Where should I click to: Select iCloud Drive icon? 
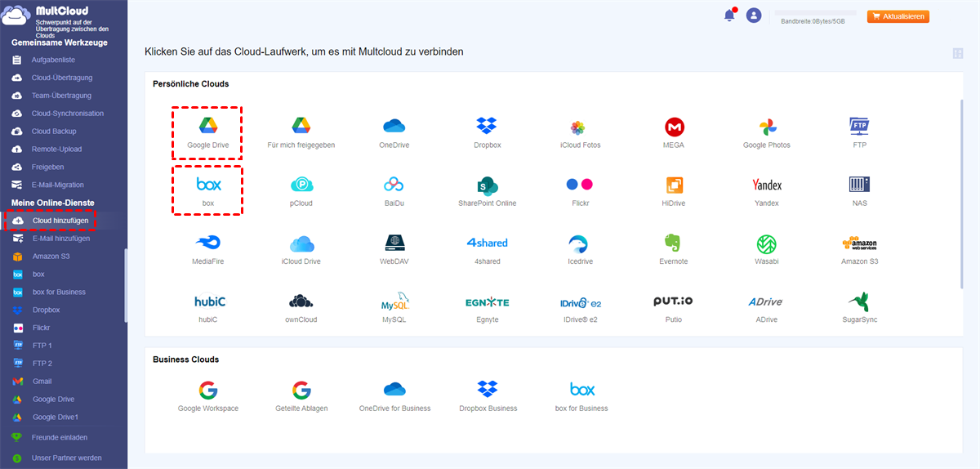point(301,243)
